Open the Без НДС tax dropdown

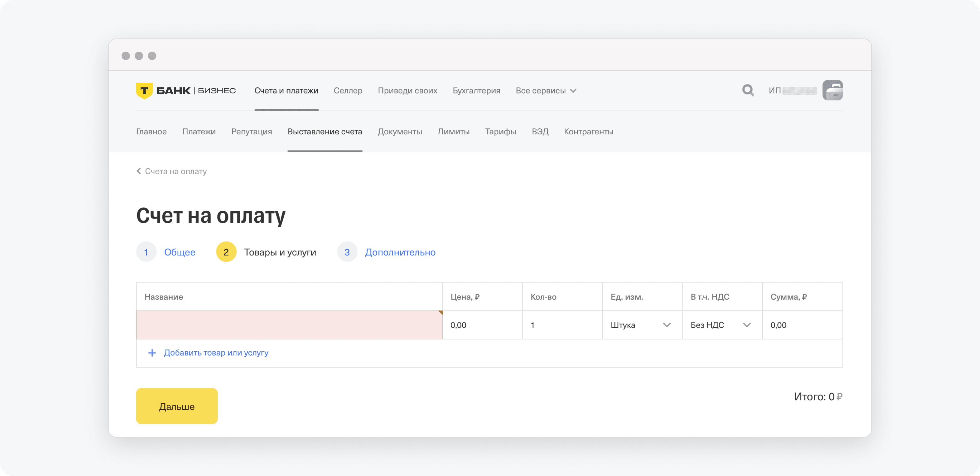tap(722, 325)
